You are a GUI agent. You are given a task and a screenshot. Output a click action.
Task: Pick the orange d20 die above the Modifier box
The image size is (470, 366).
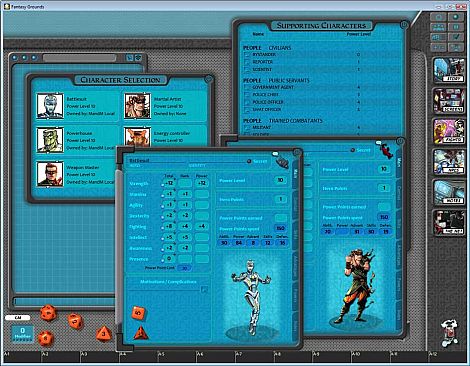[49, 313]
